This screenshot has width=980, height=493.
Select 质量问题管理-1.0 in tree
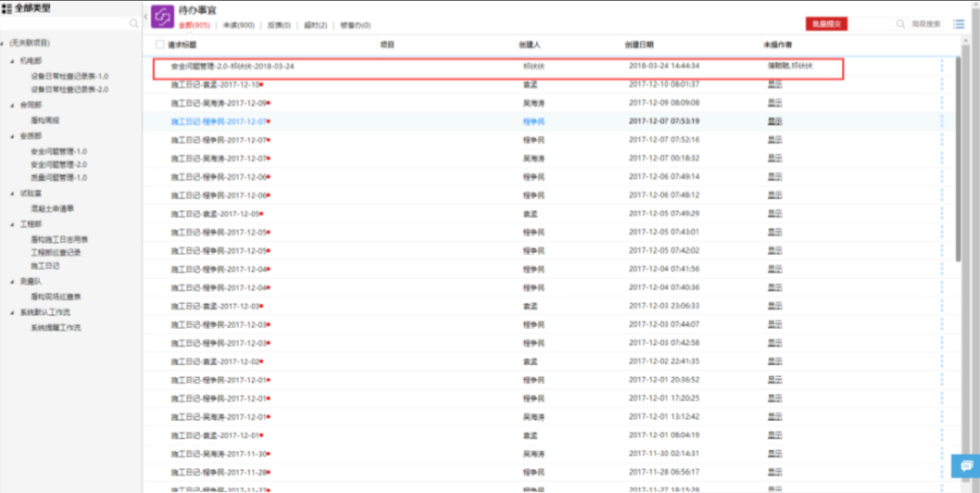pyautogui.click(x=58, y=178)
